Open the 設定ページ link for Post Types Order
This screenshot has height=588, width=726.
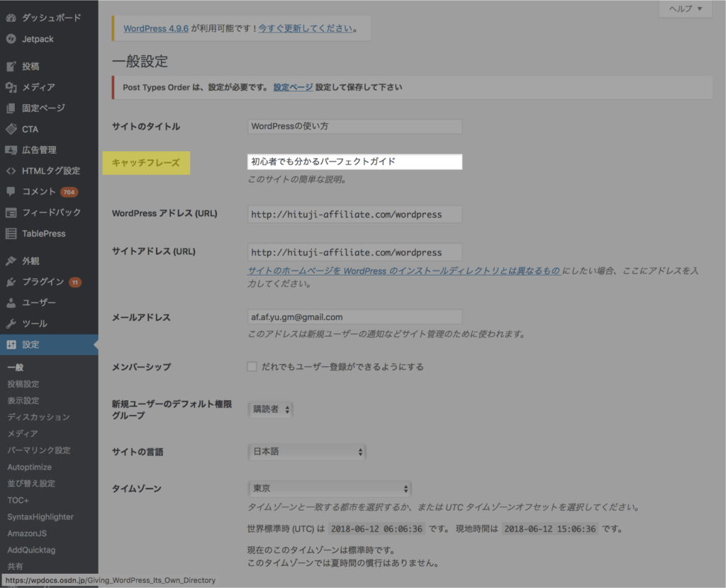[x=293, y=87]
